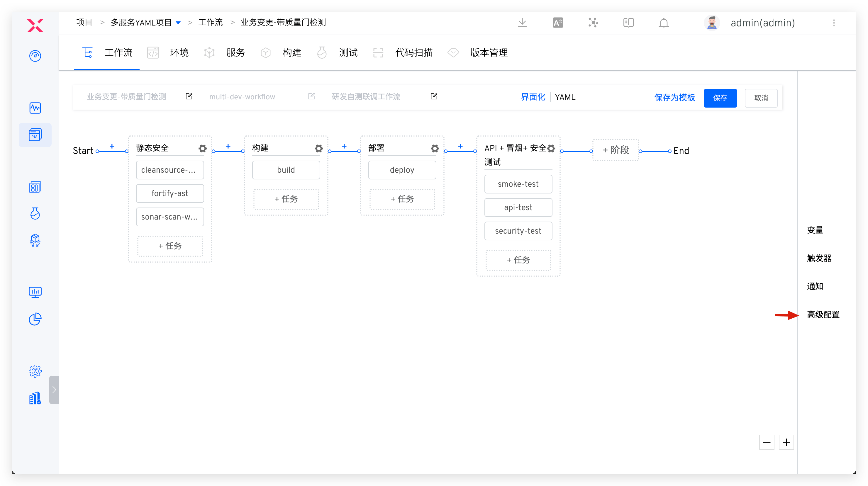
Task: Click the language translation icon
Action: point(558,23)
